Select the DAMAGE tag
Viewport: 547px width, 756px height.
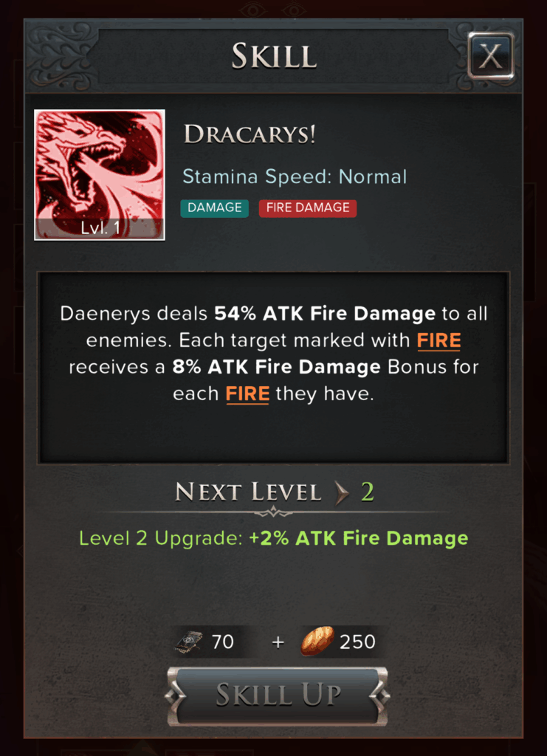215,207
